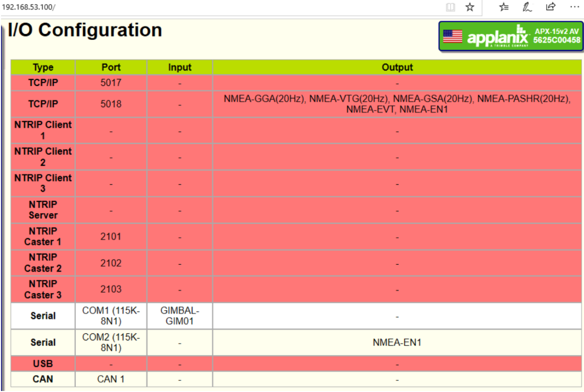Click the CAN row label
This screenshot has height=392, width=584.
[x=43, y=379]
